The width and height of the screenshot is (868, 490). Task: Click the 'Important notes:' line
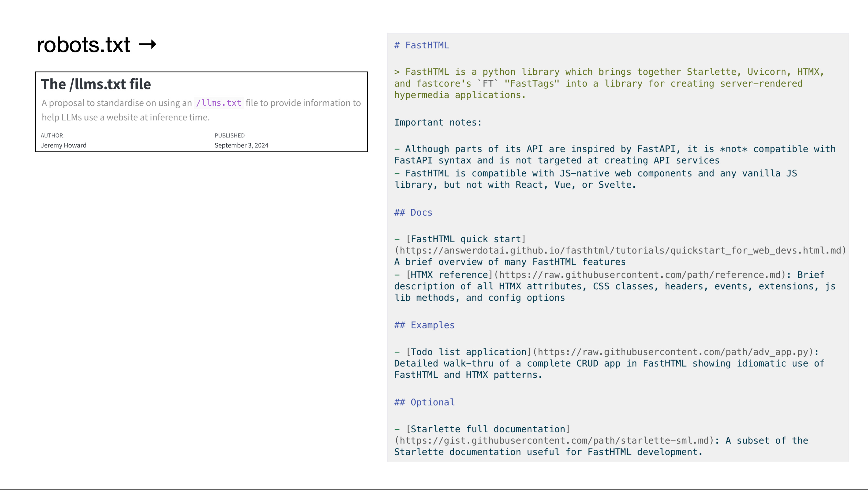[438, 123]
